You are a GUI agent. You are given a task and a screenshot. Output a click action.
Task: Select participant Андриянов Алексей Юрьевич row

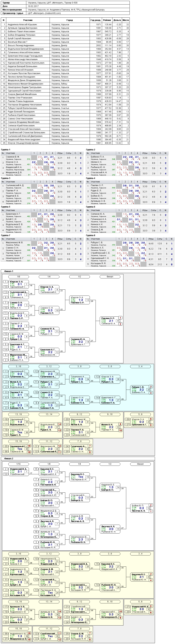[65, 25]
